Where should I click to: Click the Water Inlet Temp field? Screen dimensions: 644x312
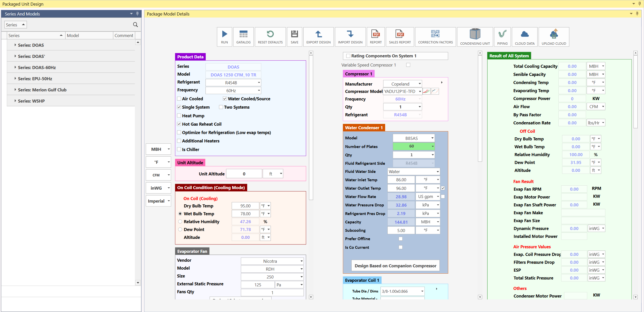coord(401,180)
